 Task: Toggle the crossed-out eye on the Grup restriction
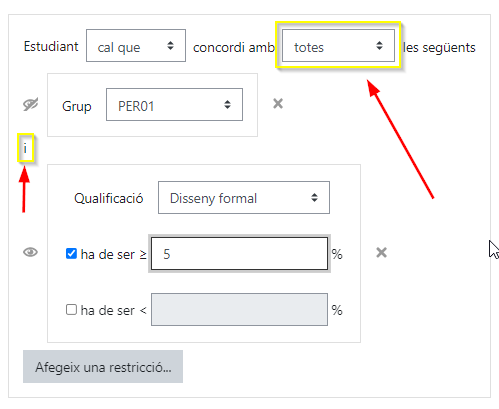31,104
